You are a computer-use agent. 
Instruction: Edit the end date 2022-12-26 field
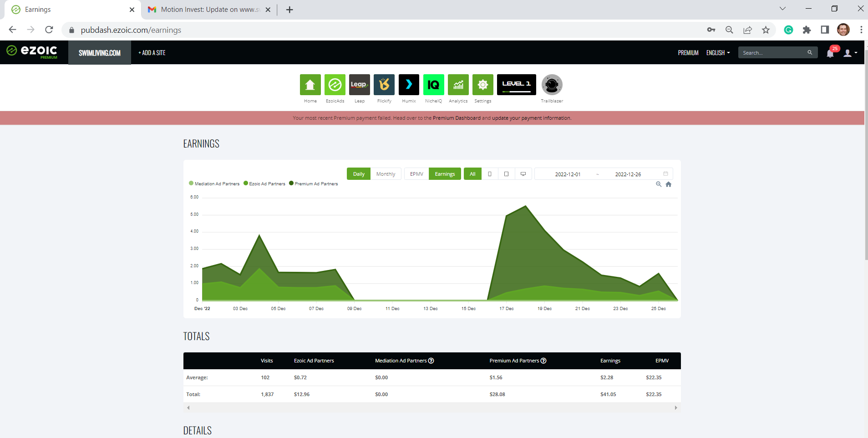pos(628,174)
